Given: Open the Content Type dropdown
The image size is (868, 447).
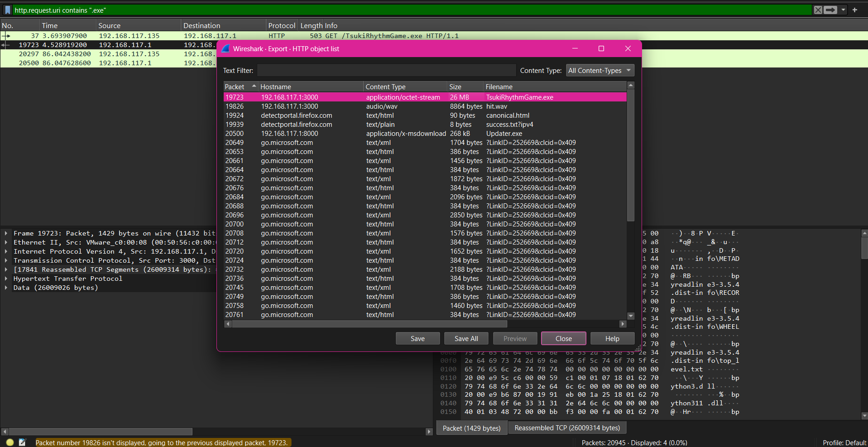Looking at the screenshot, I should pyautogui.click(x=600, y=70).
